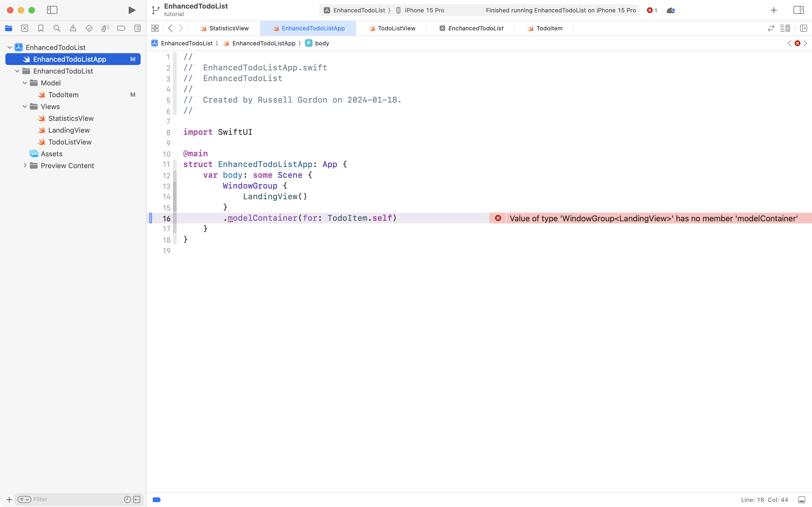Select the Bookmark navigator icon
This screenshot has width=812, height=507.
pyautogui.click(x=41, y=28)
